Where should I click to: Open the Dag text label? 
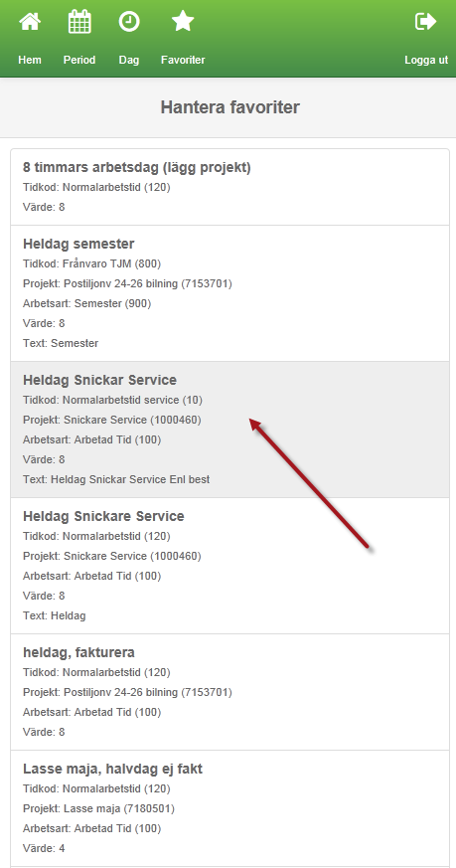click(129, 60)
